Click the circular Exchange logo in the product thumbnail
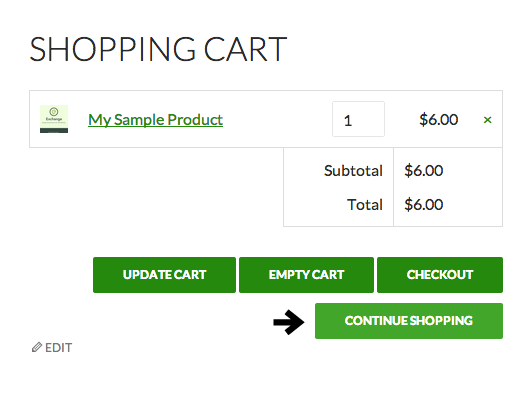Image resolution: width=524 pixels, height=404 pixels. (x=54, y=112)
